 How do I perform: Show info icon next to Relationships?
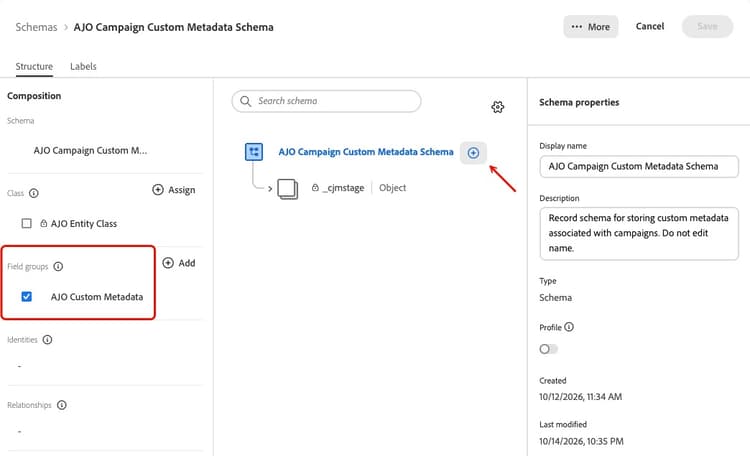62,405
